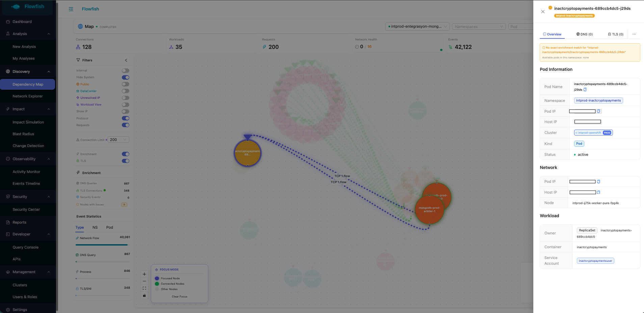Image resolution: width=644 pixels, height=313 pixels.
Task: Toggle the Requests filter switch
Action: point(126,125)
